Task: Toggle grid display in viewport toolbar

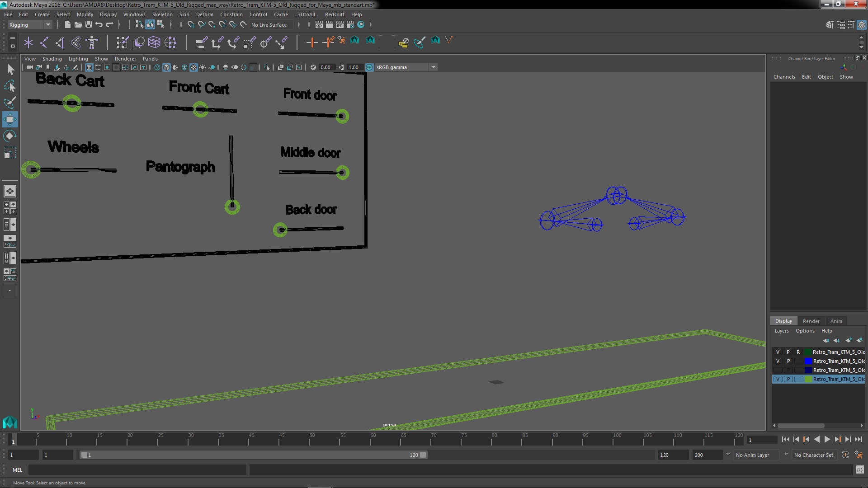Action: (x=89, y=67)
